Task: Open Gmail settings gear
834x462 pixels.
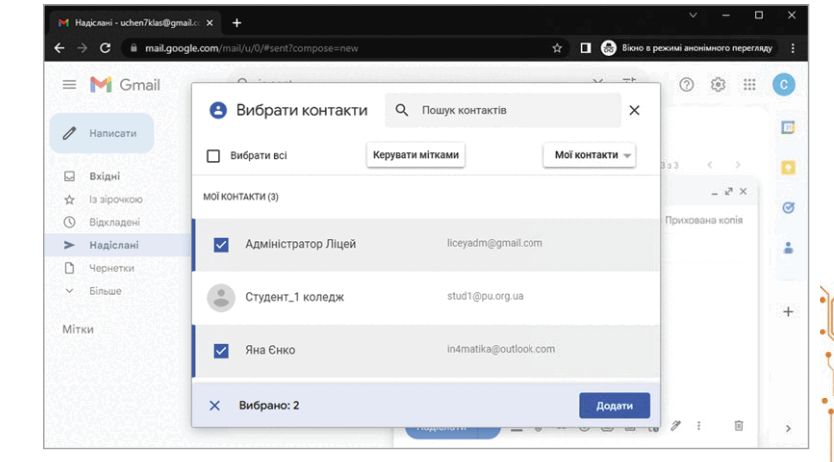Action: [718, 85]
